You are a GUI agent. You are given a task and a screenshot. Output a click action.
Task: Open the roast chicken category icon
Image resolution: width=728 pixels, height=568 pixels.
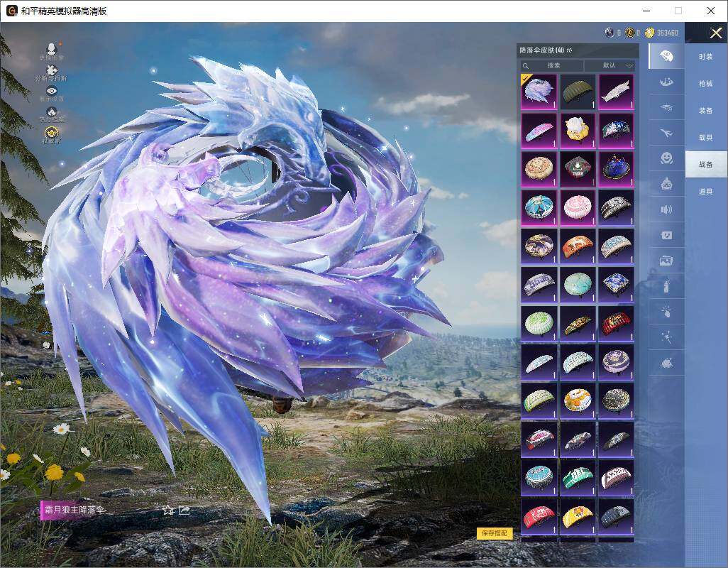pyautogui.click(x=666, y=363)
